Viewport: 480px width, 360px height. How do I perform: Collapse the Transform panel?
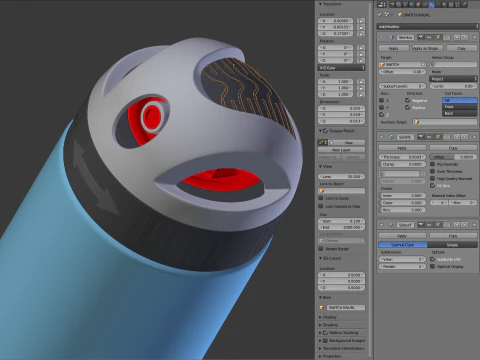(x=321, y=4)
